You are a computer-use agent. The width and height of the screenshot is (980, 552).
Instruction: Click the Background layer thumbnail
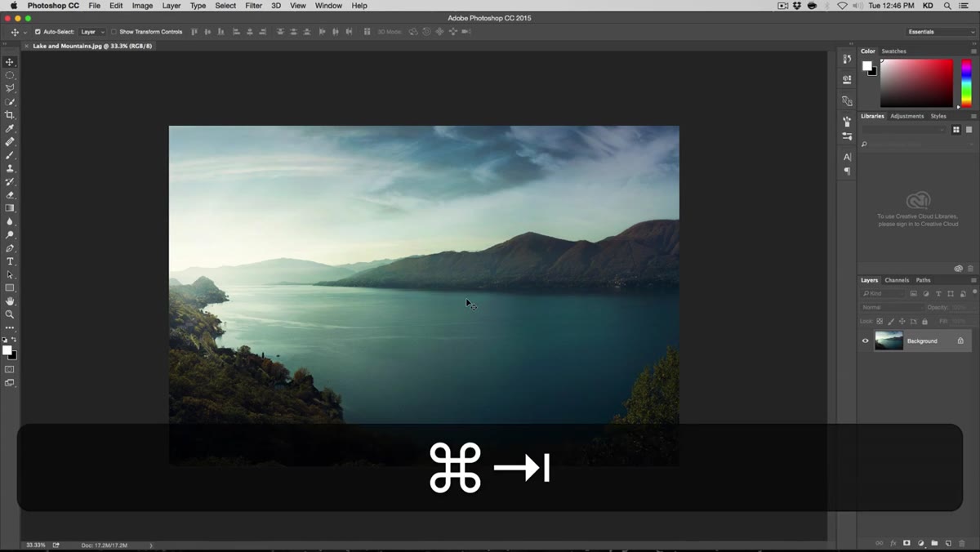point(889,341)
